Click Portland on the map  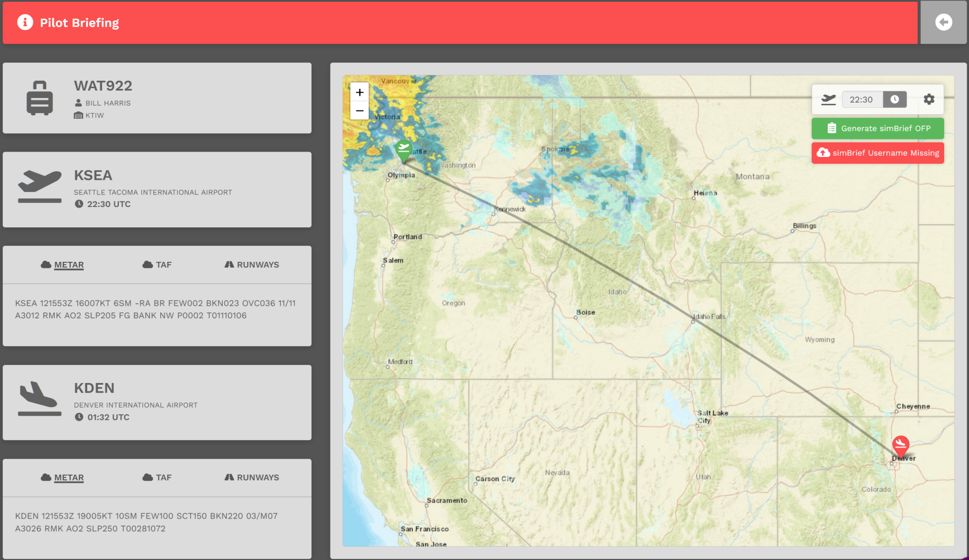point(408,236)
